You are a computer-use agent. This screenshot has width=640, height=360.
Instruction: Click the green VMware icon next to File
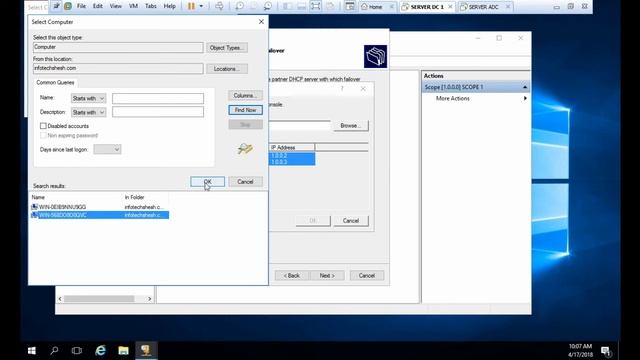(x=68, y=6)
